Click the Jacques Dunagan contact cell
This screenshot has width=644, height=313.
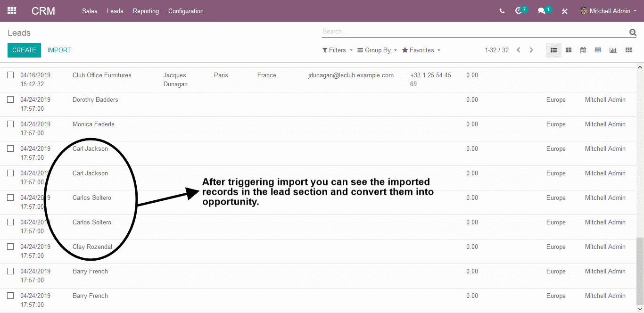point(175,80)
